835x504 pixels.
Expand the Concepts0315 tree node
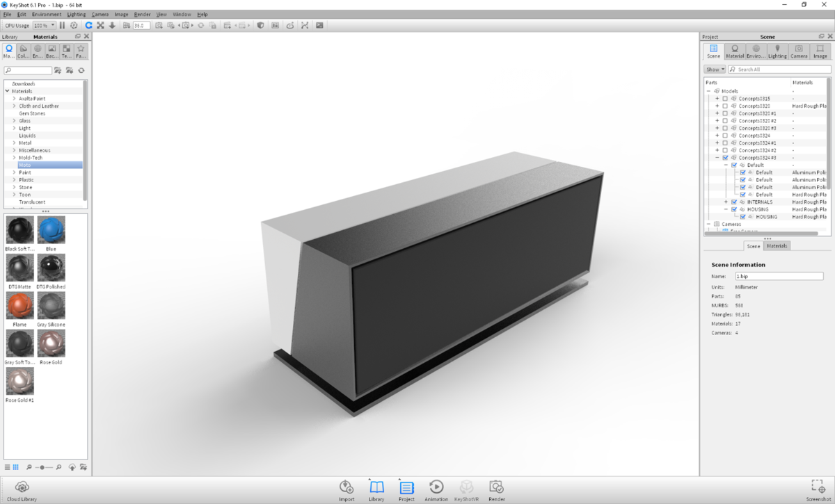tap(717, 99)
